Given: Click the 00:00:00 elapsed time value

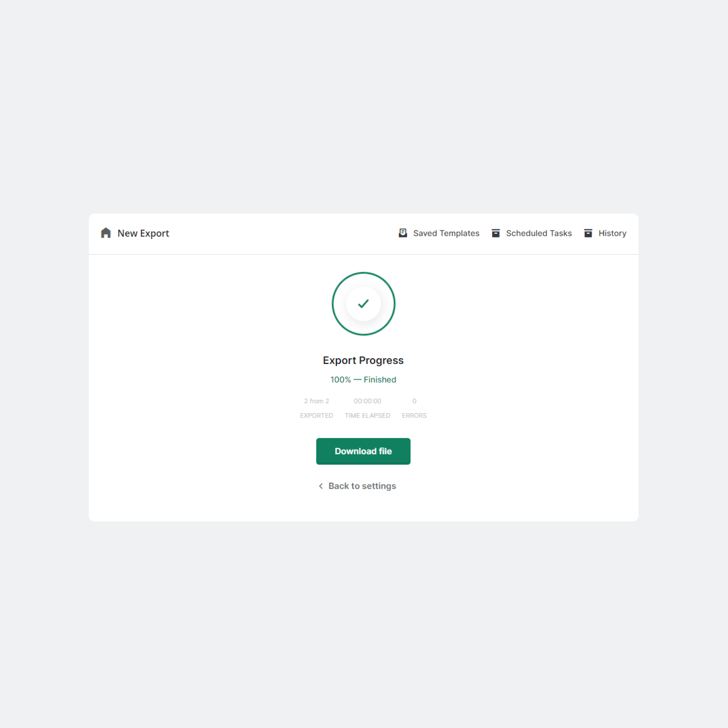Looking at the screenshot, I should 367,401.
